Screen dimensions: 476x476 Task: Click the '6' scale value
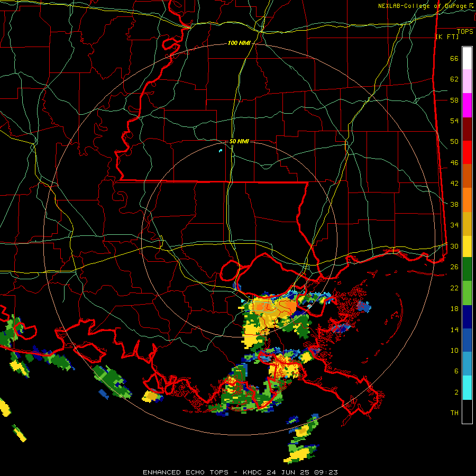click(456, 371)
